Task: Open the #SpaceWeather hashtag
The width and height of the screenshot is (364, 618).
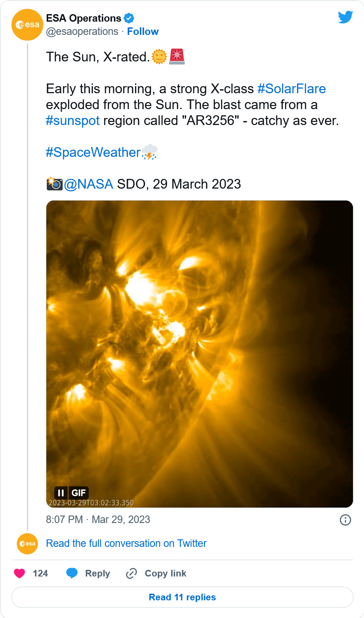Action: click(x=93, y=152)
